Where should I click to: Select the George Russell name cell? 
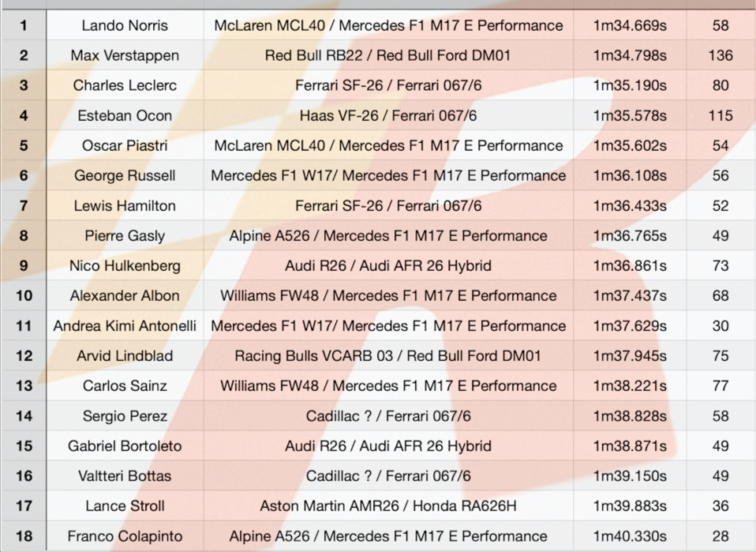point(125,175)
